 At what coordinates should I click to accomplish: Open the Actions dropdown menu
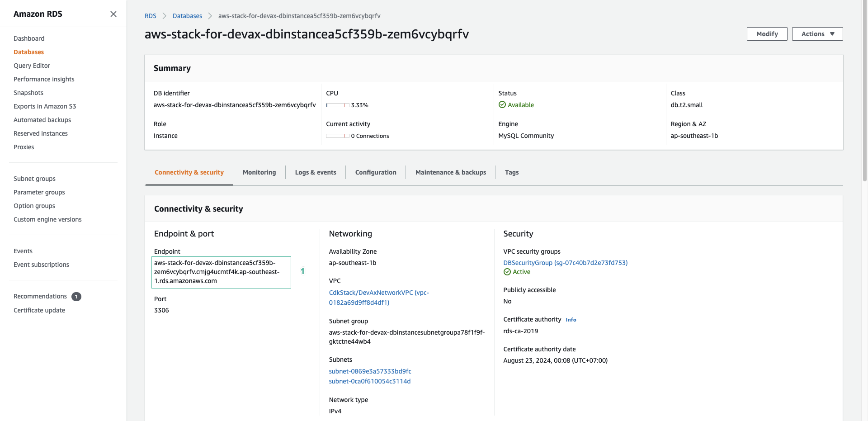(x=817, y=34)
